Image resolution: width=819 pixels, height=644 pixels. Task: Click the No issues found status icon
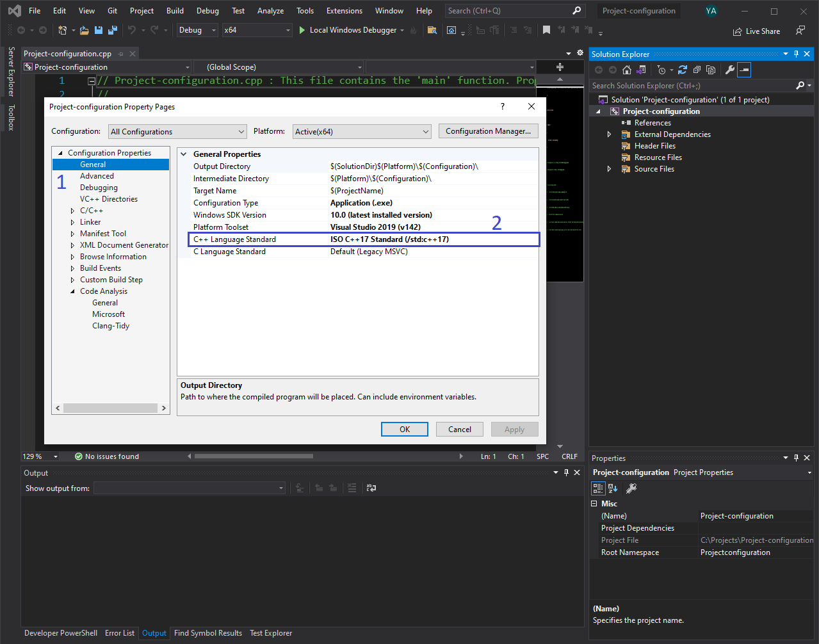coord(79,456)
